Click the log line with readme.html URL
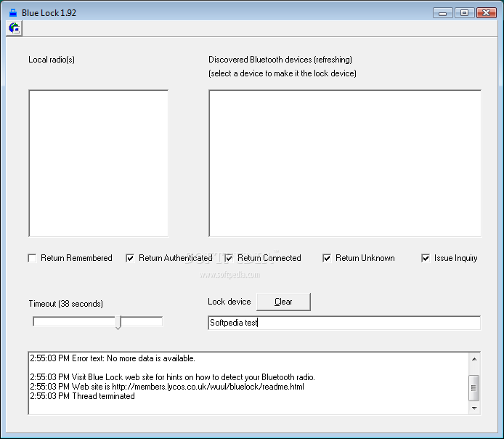Screen dimensions: 504x439 coord(167,387)
